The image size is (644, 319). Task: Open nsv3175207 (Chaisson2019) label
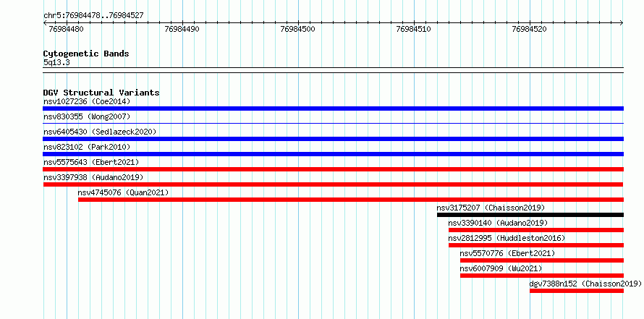pyautogui.click(x=491, y=208)
